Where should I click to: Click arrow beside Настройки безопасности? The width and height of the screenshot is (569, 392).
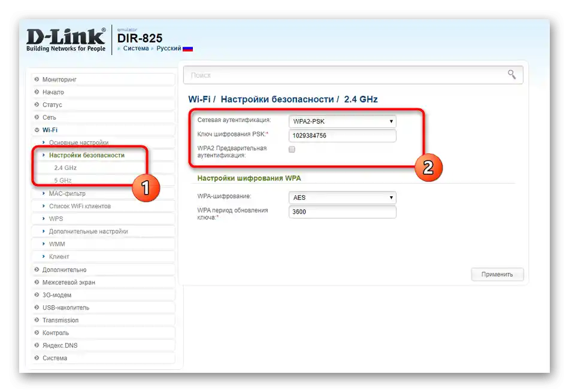[x=44, y=155]
